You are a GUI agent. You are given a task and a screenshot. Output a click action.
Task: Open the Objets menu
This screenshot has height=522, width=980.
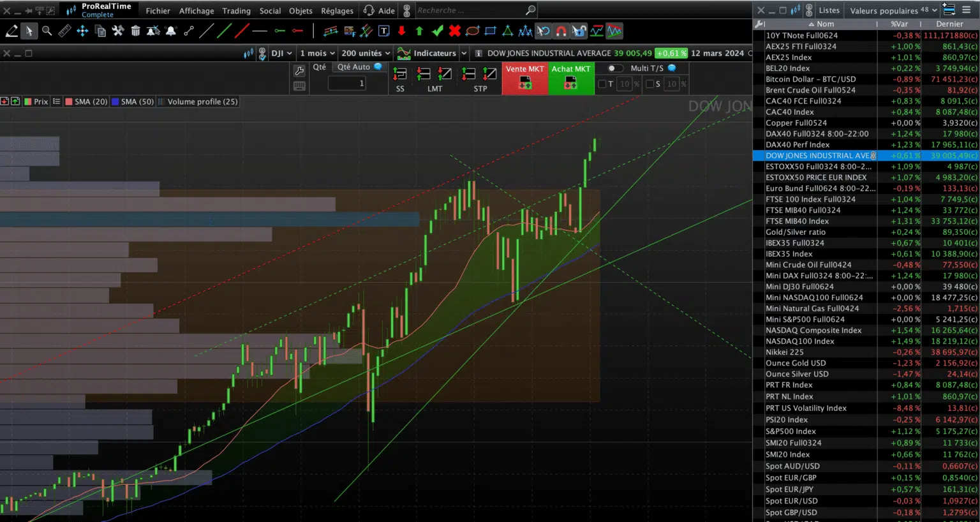coord(301,11)
